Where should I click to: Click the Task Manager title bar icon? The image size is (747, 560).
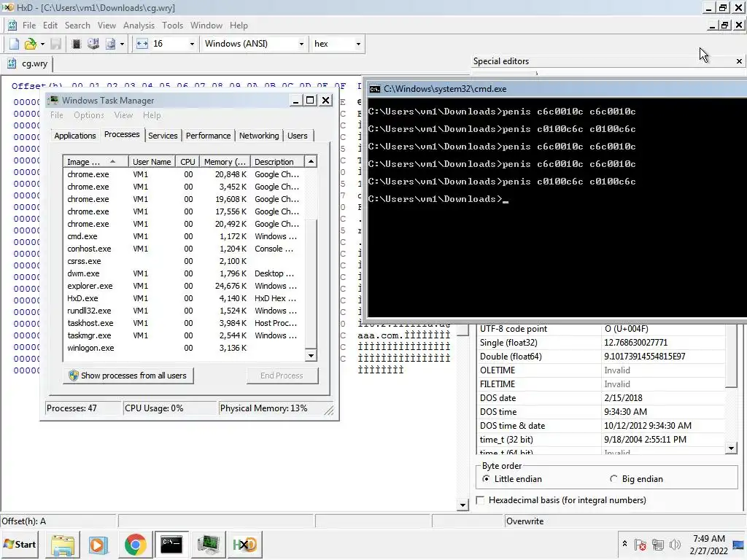pos(54,100)
